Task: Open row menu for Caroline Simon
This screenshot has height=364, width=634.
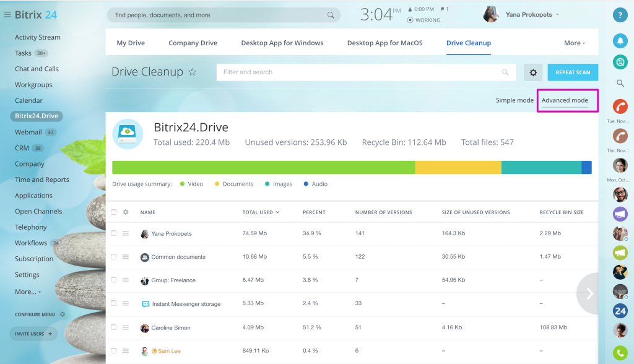Action: click(126, 327)
